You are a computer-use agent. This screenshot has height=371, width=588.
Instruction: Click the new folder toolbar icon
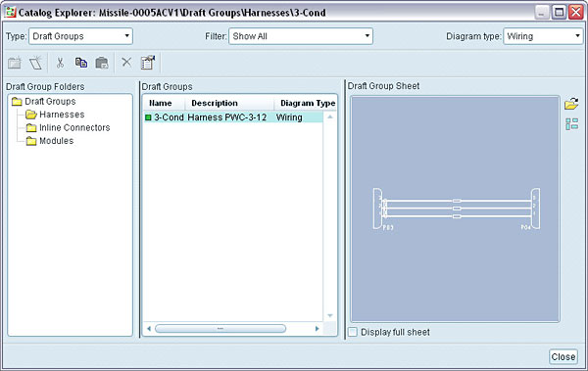(15, 63)
